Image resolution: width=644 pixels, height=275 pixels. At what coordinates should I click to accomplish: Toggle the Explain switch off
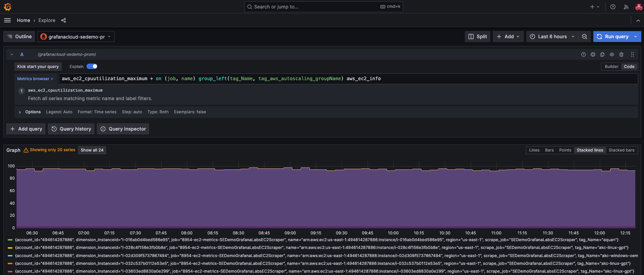click(92, 67)
